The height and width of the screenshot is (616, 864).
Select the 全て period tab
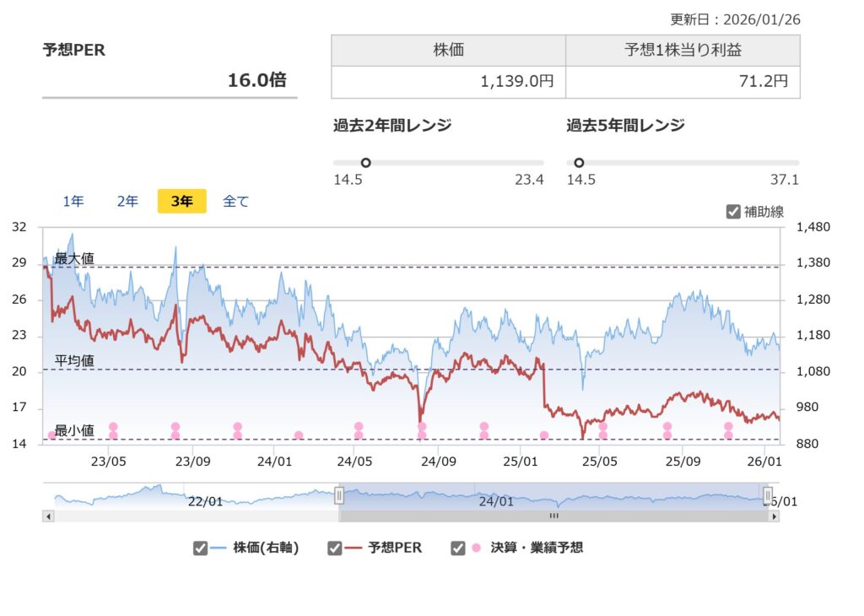[x=235, y=201]
